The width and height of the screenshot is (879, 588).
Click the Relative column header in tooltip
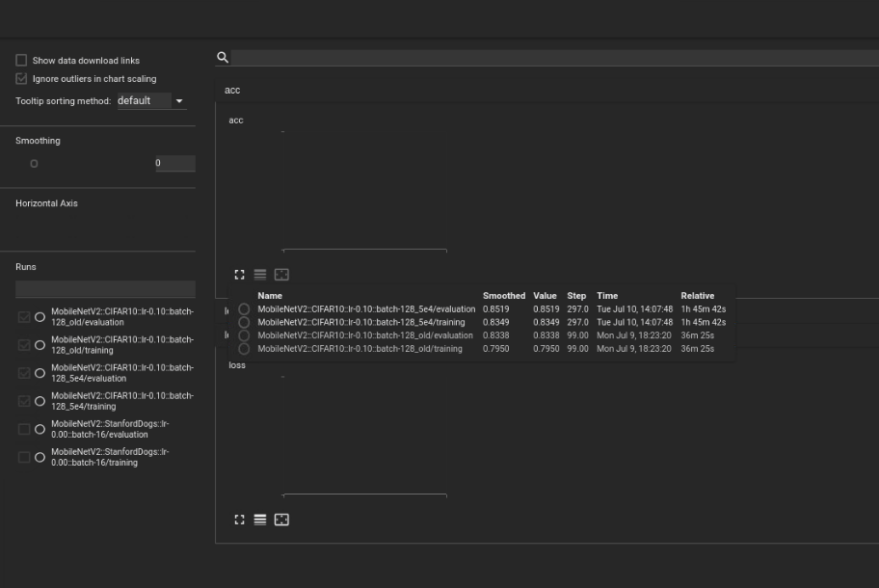(x=698, y=295)
